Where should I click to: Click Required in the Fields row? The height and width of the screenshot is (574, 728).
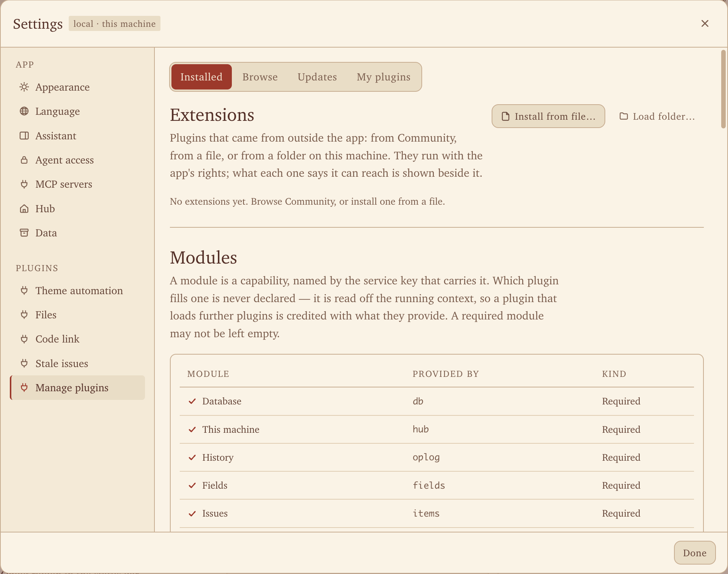[x=621, y=485]
